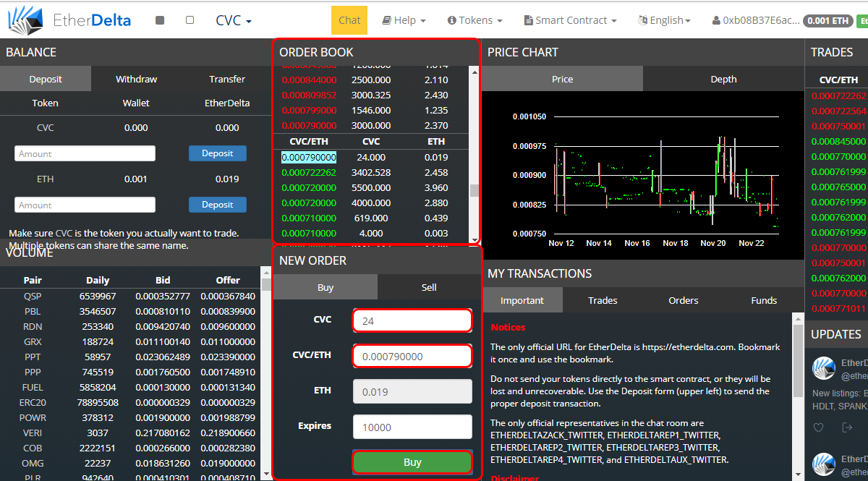Viewport: 868px width, 481px height.
Task: Select the sell order at 0.000844000
Action: coord(371,80)
